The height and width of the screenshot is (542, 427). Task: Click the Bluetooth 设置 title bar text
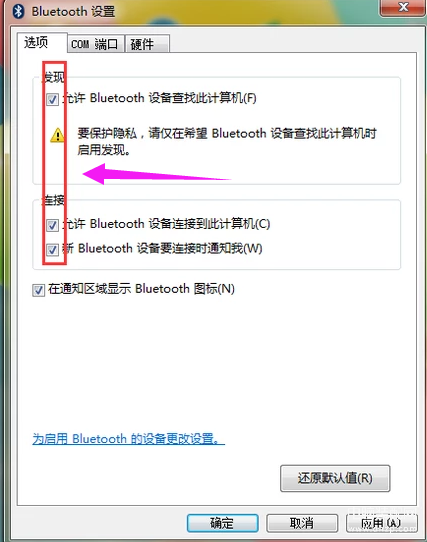(73, 11)
